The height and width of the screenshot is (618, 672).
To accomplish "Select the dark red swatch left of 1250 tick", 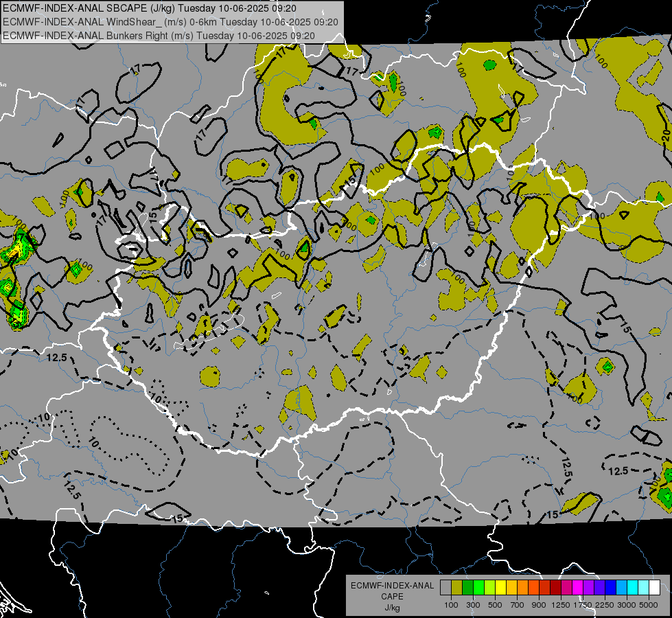I will pos(555,587).
